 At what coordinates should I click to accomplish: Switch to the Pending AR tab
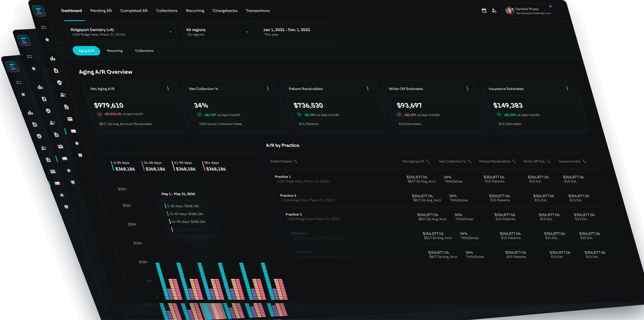pyautogui.click(x=101, y=11)
